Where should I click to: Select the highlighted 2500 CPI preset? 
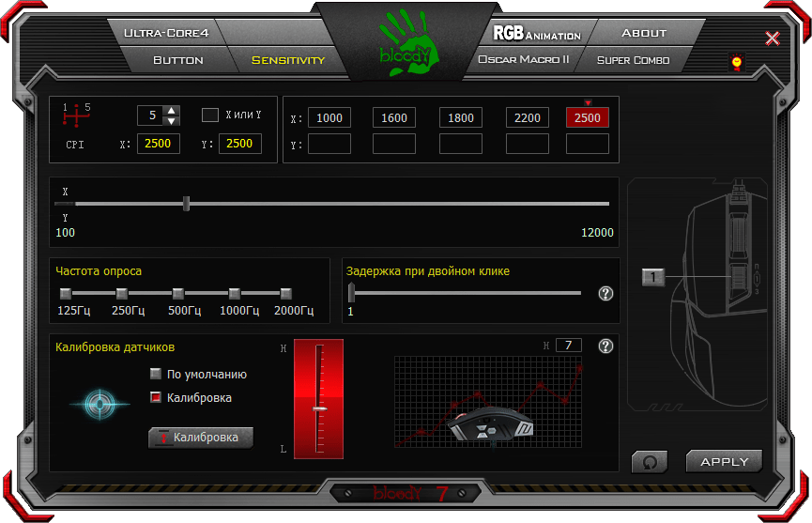point(588,117)
